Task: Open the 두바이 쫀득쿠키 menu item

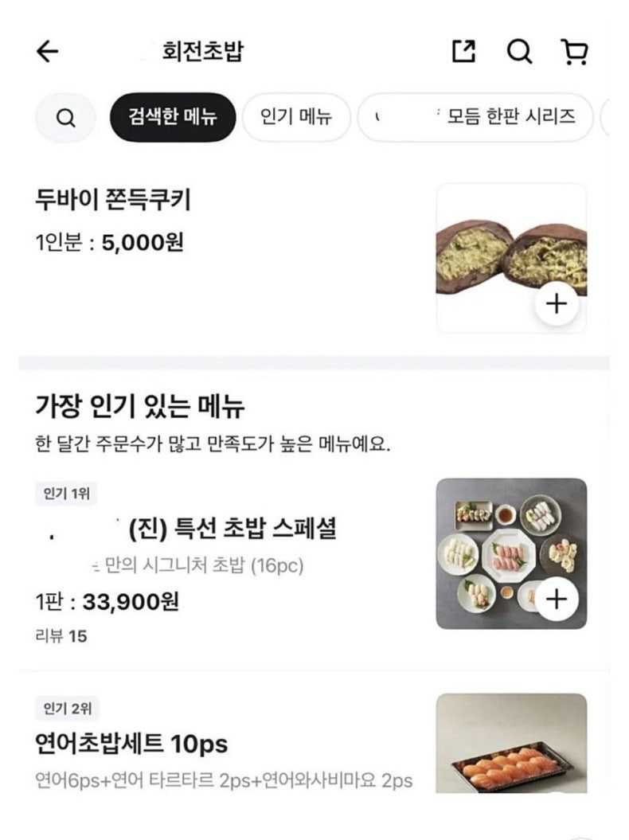Action: point(113,200)
